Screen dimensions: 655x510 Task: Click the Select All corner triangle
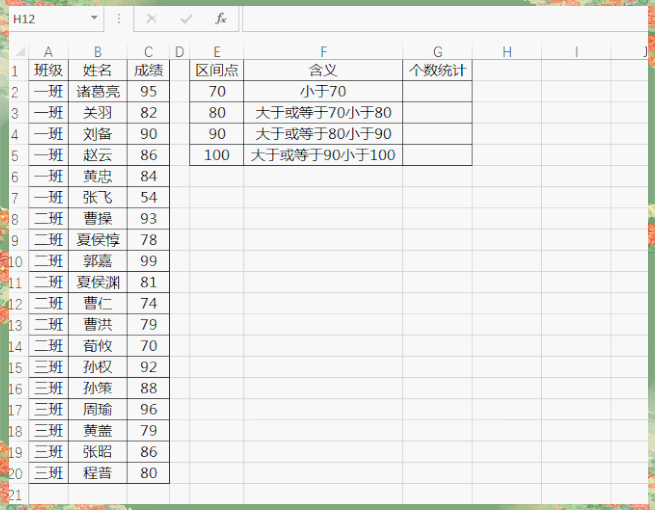(20, 52)
